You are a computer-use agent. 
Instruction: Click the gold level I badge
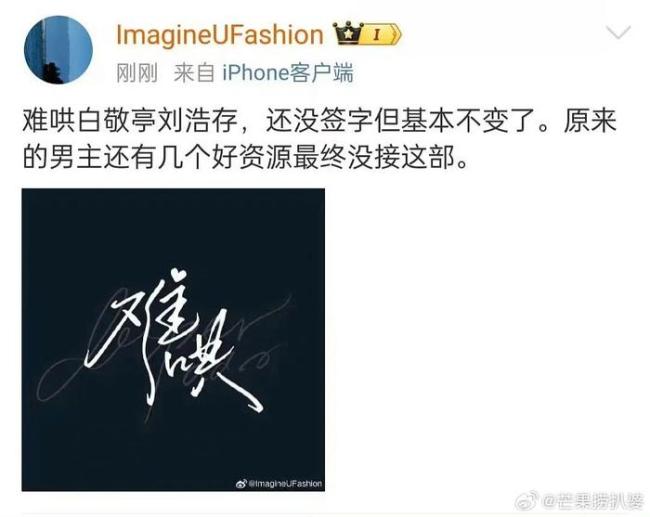[x=381, y=34]
